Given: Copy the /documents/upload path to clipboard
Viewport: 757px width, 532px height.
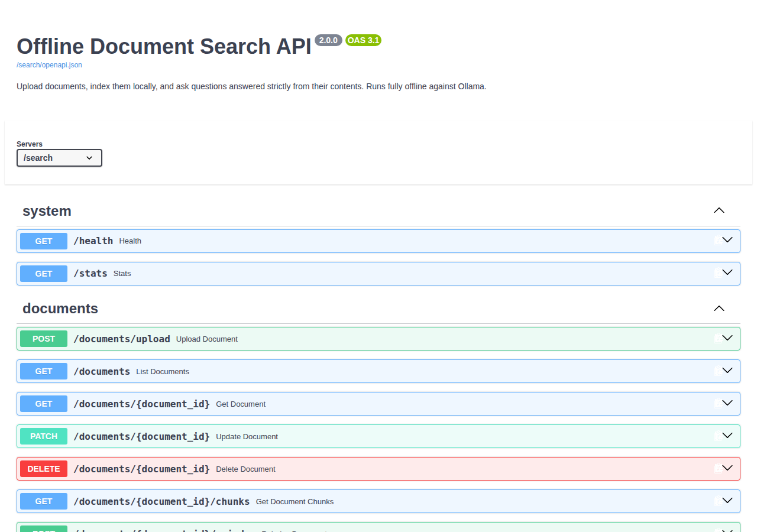Looking at the screenshot, I should point(717,339).
